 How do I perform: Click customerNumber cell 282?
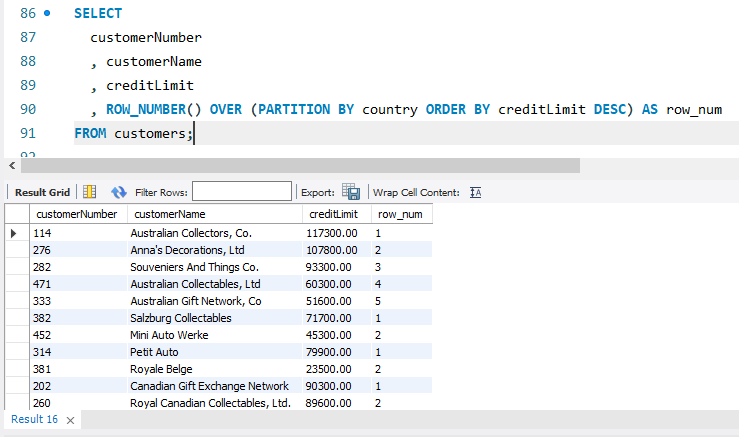78,267
